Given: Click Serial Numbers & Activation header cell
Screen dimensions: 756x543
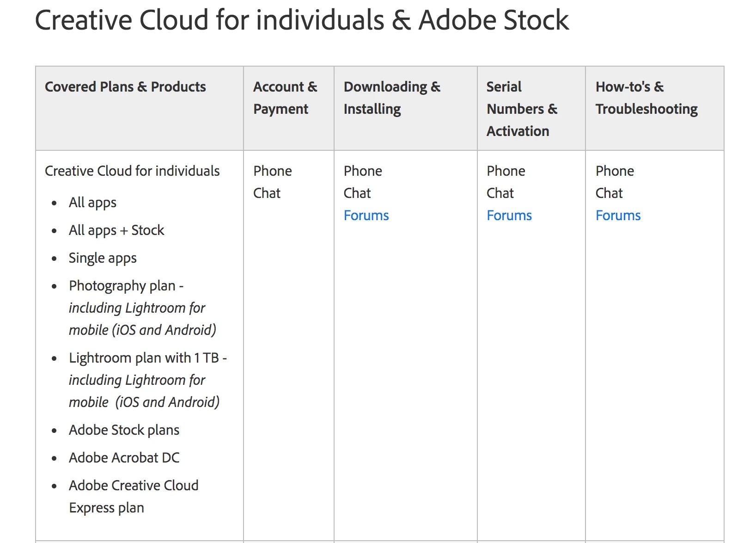Looking at the screenshot, I should tap(522, 109).
